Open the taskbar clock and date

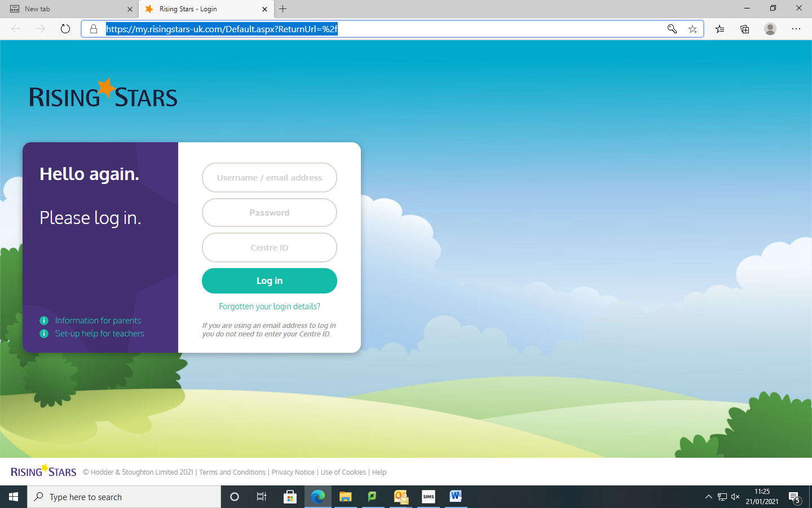762,497
